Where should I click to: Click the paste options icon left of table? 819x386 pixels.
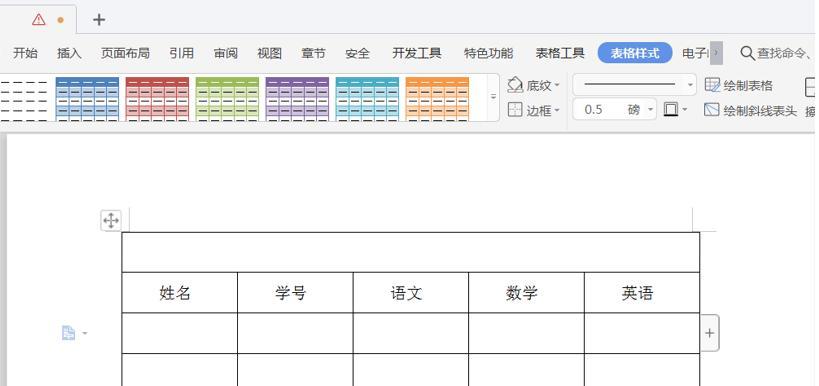coord(68,333)
